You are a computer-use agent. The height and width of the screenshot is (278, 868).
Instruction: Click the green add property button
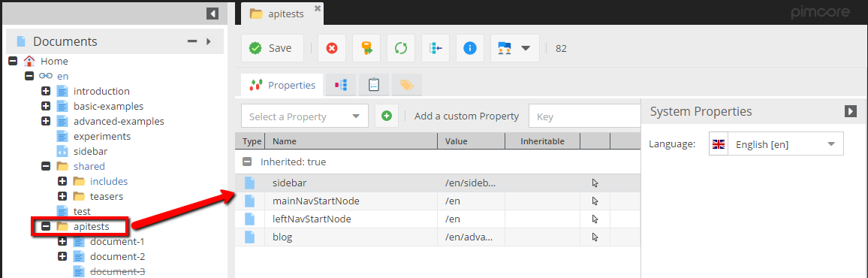click(x=387, y=116)
